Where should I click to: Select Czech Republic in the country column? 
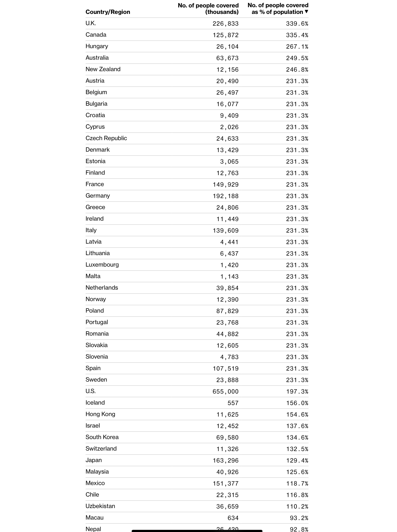106,138
